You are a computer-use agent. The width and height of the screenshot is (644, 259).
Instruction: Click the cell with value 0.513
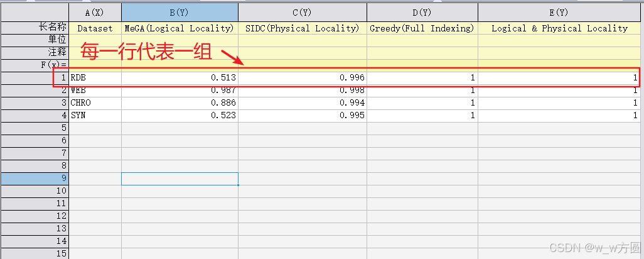click(180, 78)
